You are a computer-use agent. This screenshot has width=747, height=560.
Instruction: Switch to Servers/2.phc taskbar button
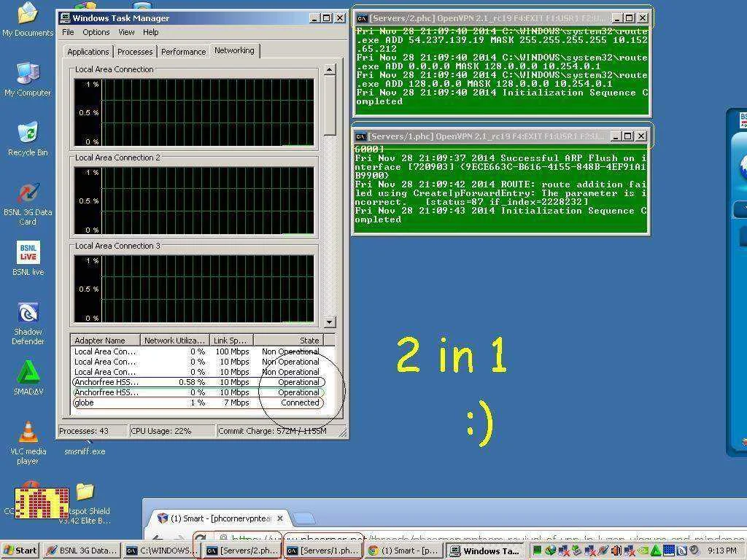click(x=243, y=551)
